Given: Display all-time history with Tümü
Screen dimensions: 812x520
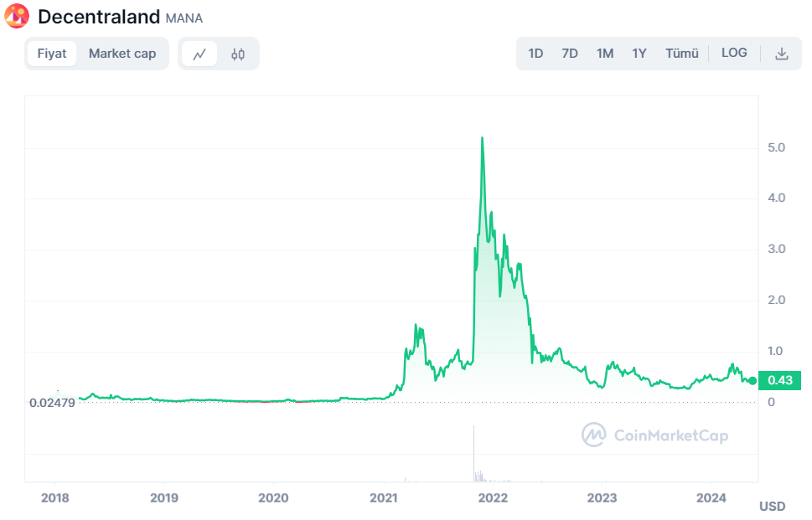Looking at the screenshot, I should 681,52.
